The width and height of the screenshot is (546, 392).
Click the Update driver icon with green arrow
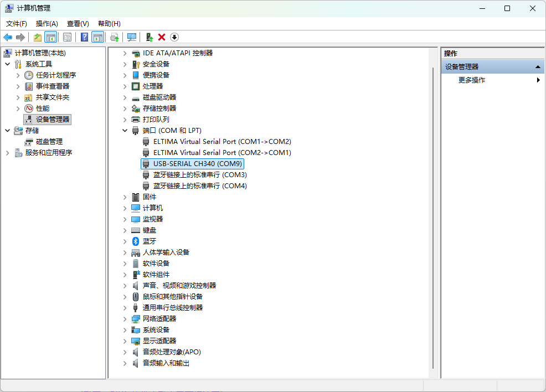(x=149, y=37)
